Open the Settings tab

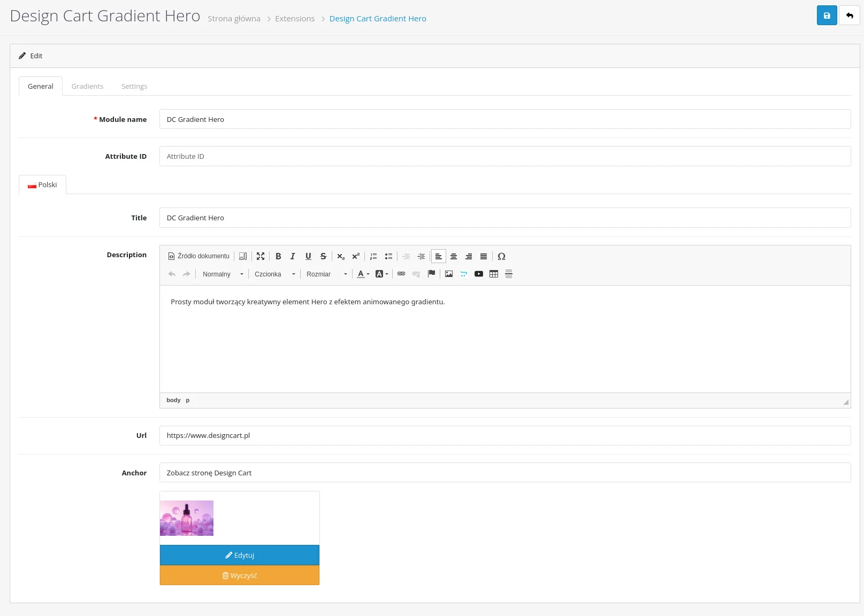tap(134, 86)
